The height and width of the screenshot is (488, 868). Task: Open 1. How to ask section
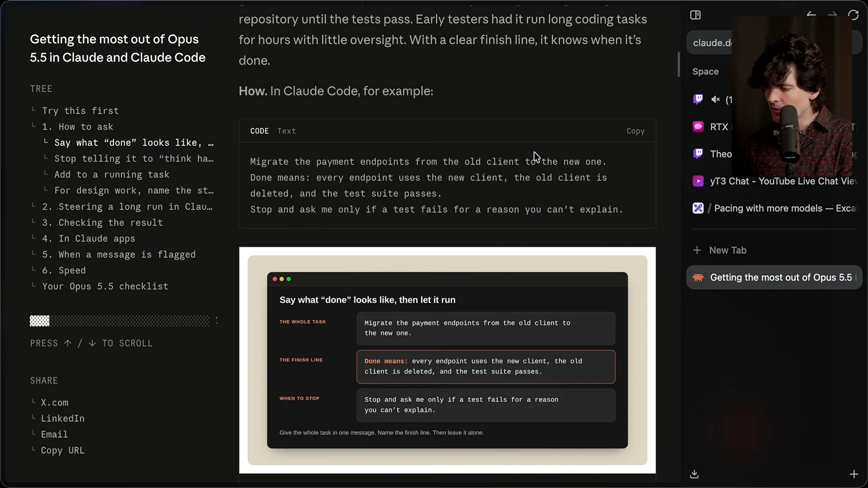(78, 127)
